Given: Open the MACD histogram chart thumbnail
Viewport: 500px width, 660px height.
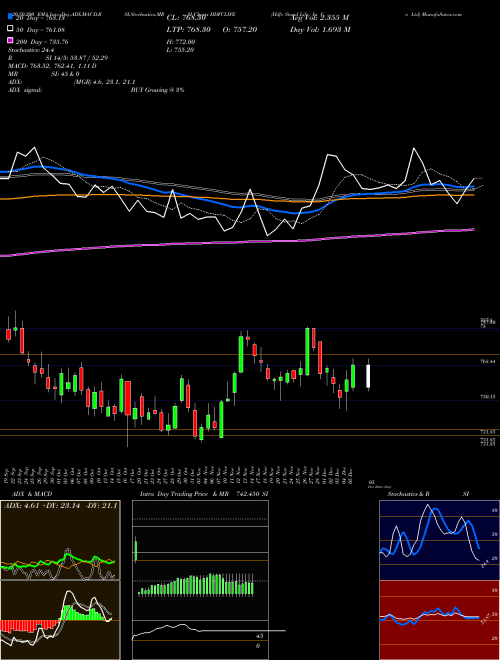Looking at the screenshot, I should click(x=60, y=620).
